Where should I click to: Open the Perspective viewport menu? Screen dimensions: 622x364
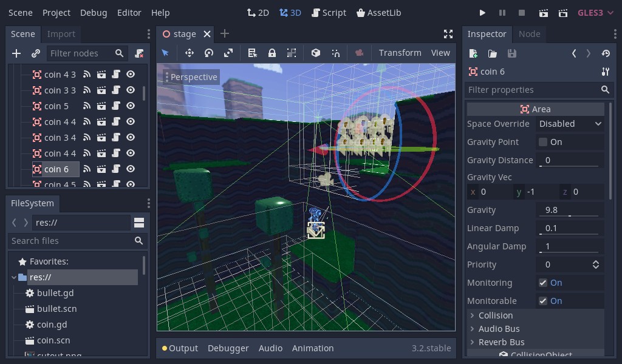tap(191, 77)
